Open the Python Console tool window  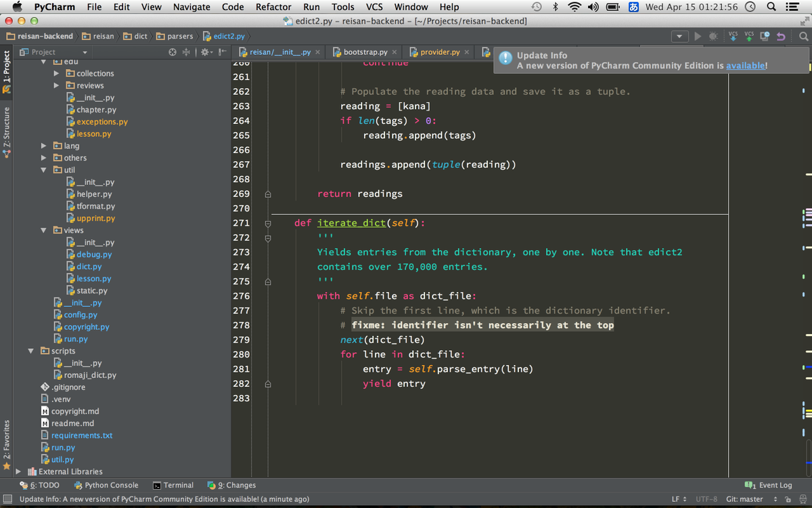[106, 485]
